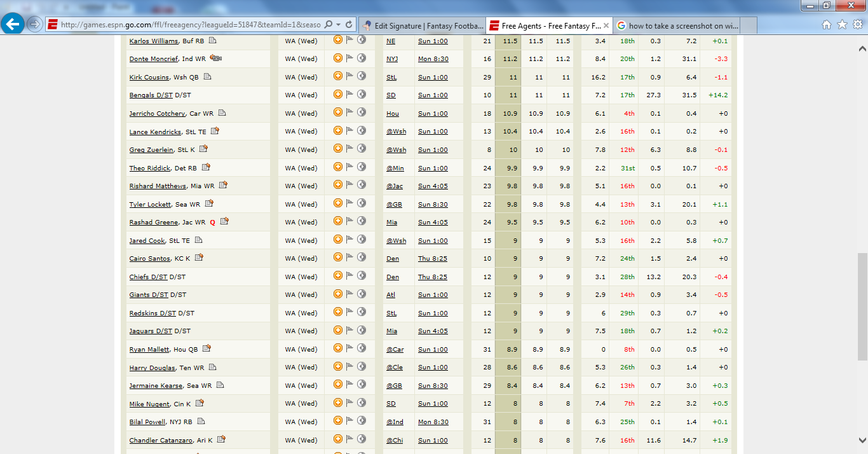
Task: Open Jerricho Cotchery player card link
Action: click(158, 113)
